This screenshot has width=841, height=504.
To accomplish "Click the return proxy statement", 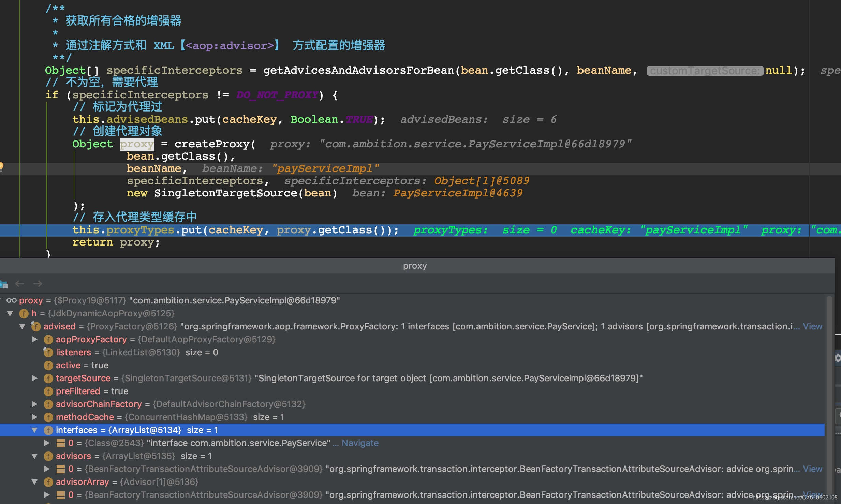I will point(116,242).
